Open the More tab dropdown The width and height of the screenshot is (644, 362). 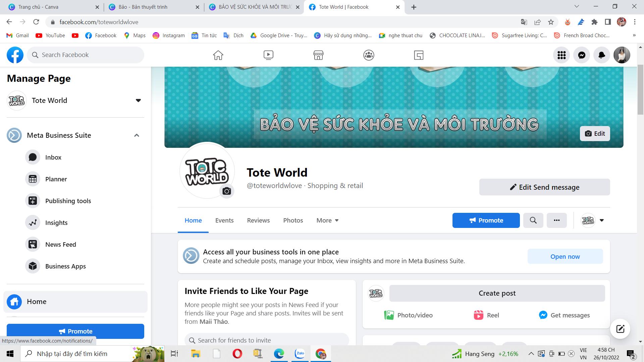[327, 220]
